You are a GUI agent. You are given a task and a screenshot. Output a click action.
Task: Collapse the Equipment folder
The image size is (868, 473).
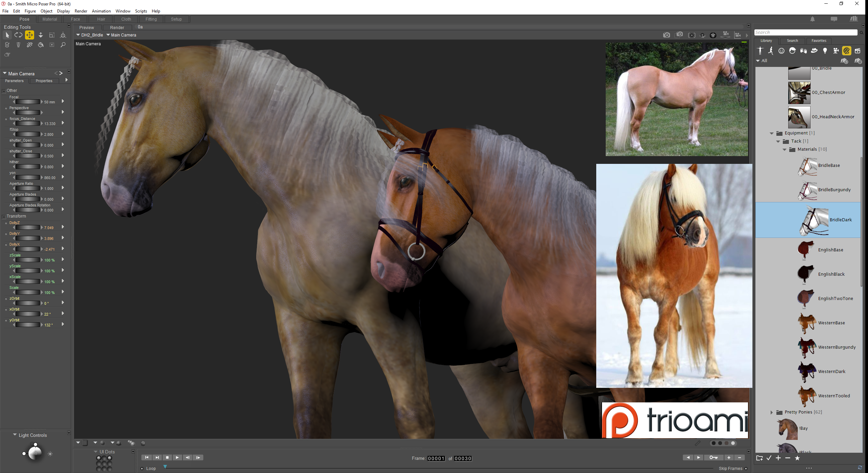[x=772, y=133]
